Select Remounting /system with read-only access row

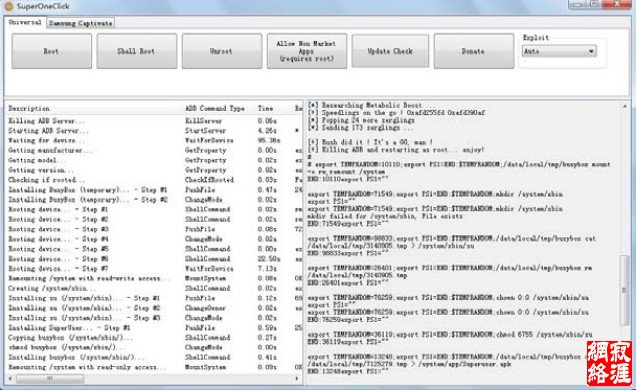click(154, 367)
